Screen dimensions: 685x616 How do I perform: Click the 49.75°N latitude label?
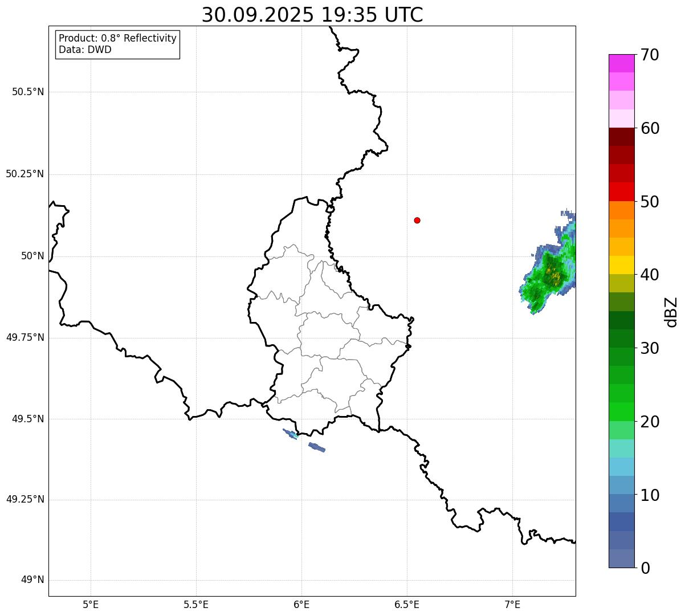coord(25,337)
